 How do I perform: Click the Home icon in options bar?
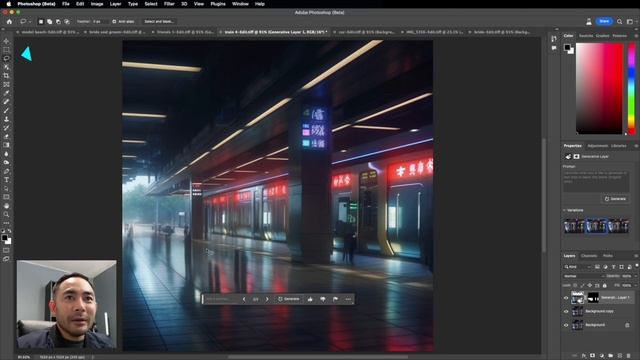[x=9, y=21]
